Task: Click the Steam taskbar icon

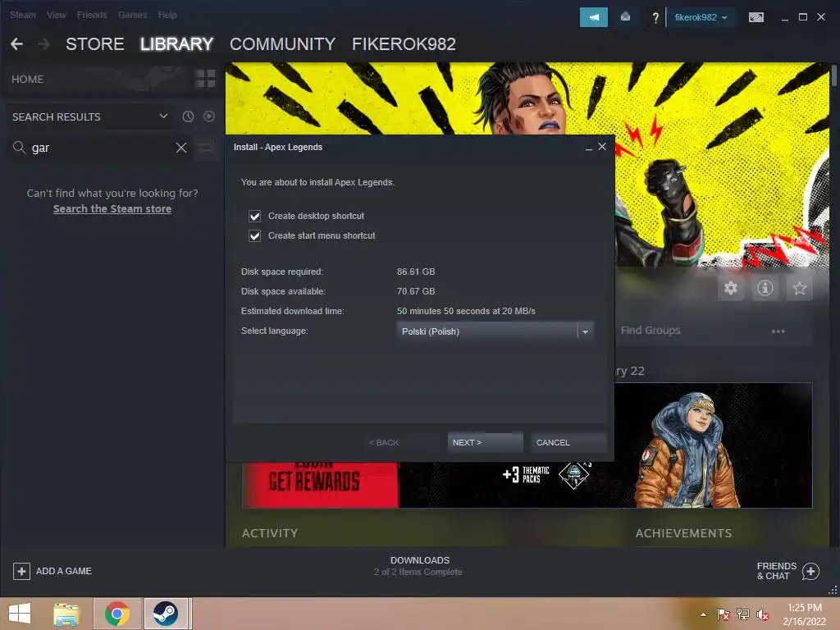Action: click(x=166, y=614)
